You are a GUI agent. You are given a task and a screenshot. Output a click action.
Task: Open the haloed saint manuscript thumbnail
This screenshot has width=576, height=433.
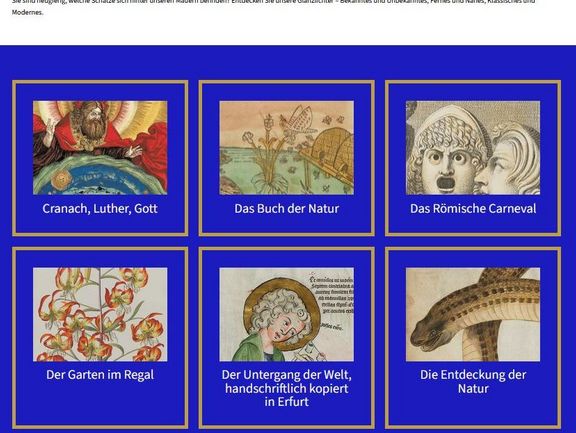pos(287,314)
